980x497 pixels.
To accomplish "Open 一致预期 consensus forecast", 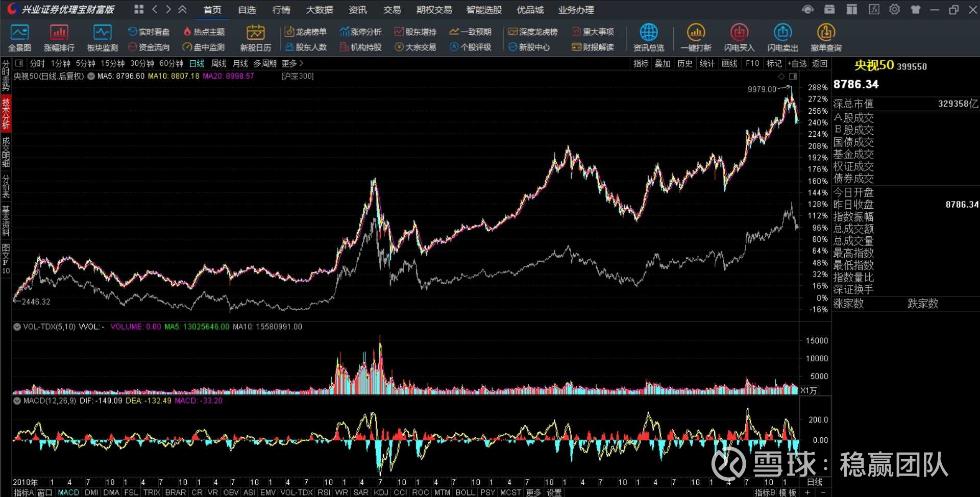I will click(470, 32).
